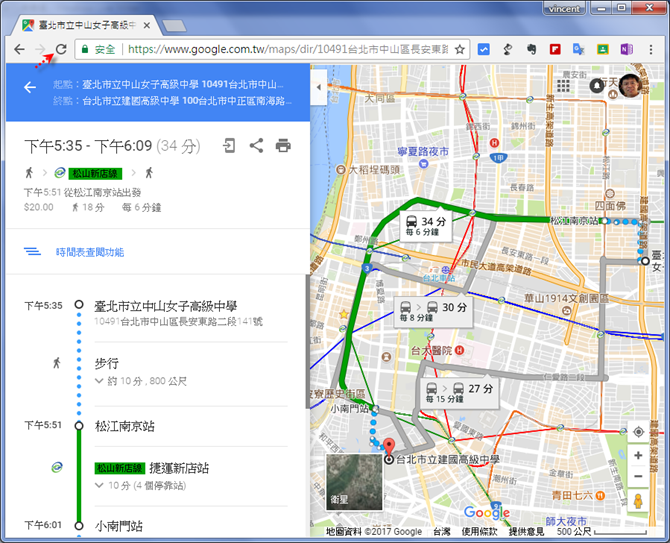Click 寧夏路夜市 place label on map
670x543 pixels.
(423, 152)
